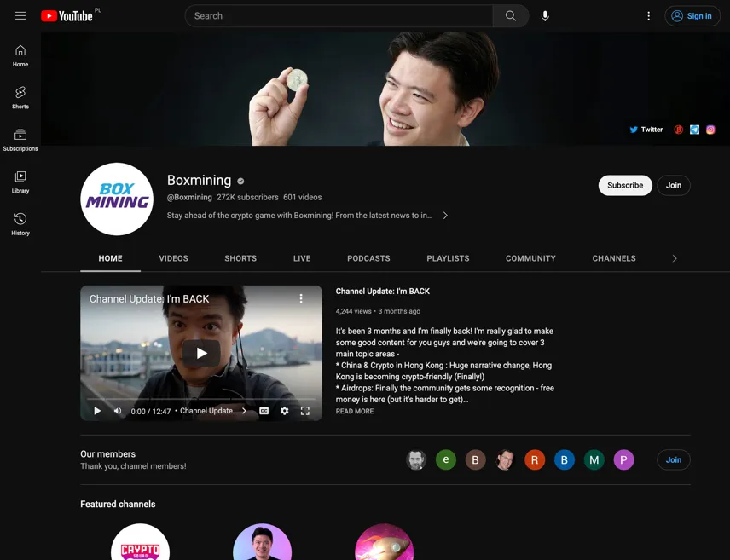Open the three-dot settings menu in header
The image size is (730, 560).
tap(648, 16)
